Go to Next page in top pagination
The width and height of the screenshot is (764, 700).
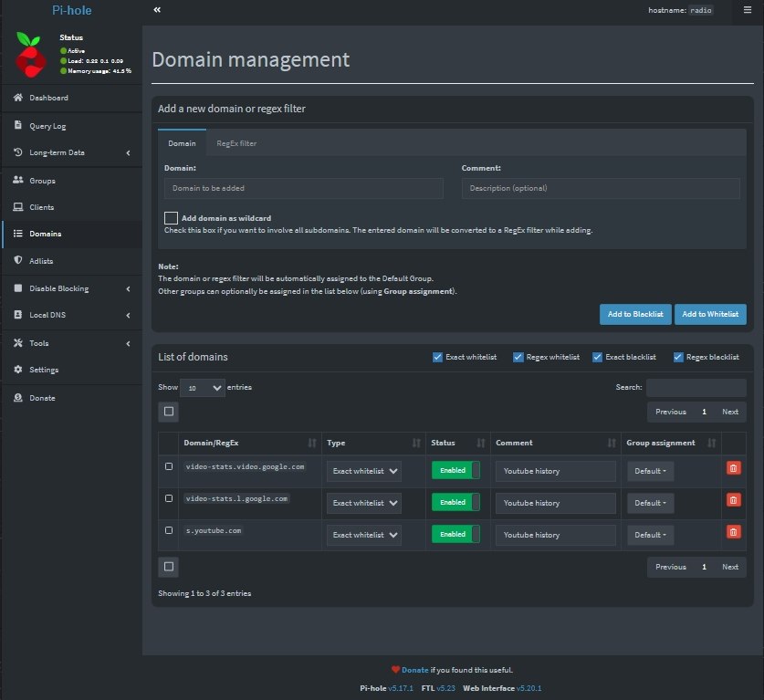pos(730,412)
